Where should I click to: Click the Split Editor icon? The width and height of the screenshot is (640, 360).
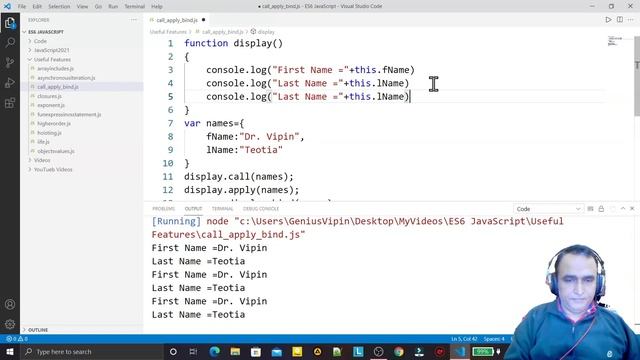(620, 20)
